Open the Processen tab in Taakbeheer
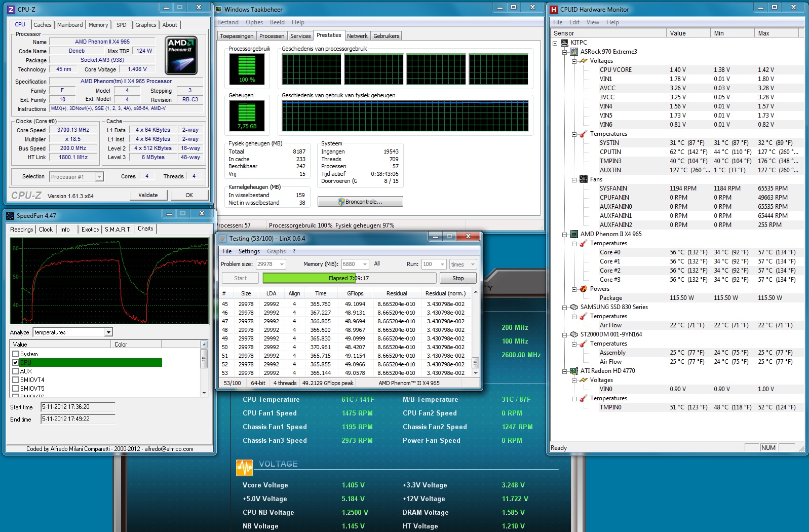Image resolution: width=809 pixels, height=532 pixels. 272,36
